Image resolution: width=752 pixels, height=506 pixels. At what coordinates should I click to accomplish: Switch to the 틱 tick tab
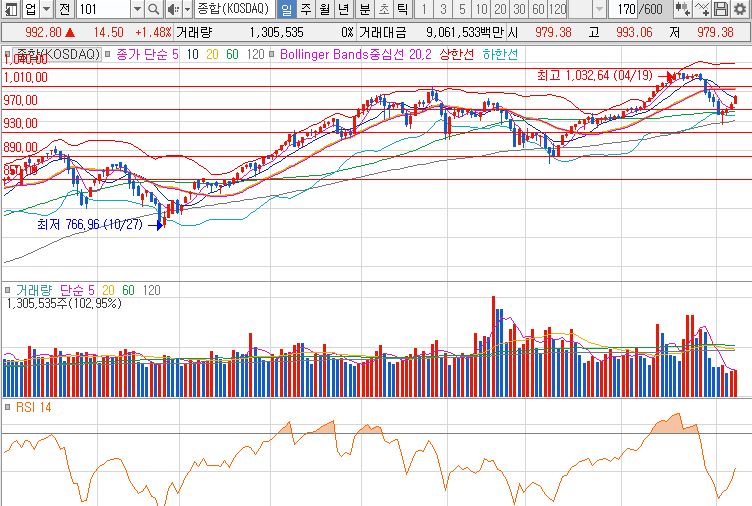pos(403,9)
